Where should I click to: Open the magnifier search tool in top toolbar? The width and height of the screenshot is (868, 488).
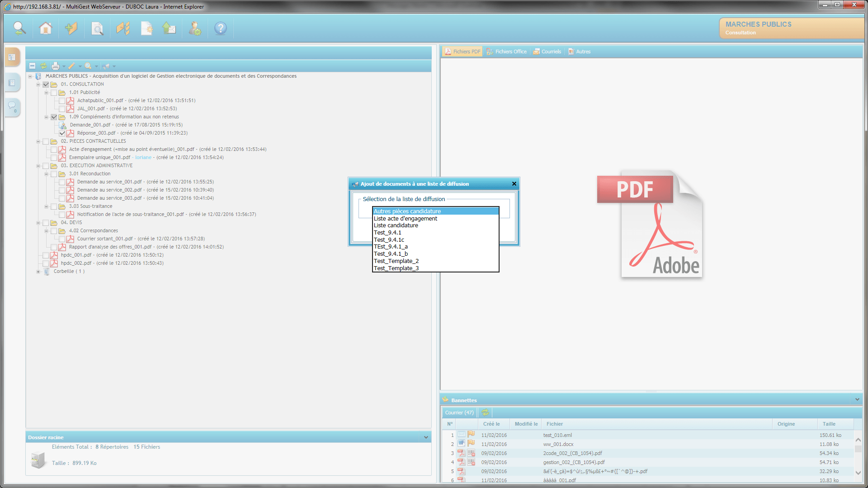click(x=19, y=28)
